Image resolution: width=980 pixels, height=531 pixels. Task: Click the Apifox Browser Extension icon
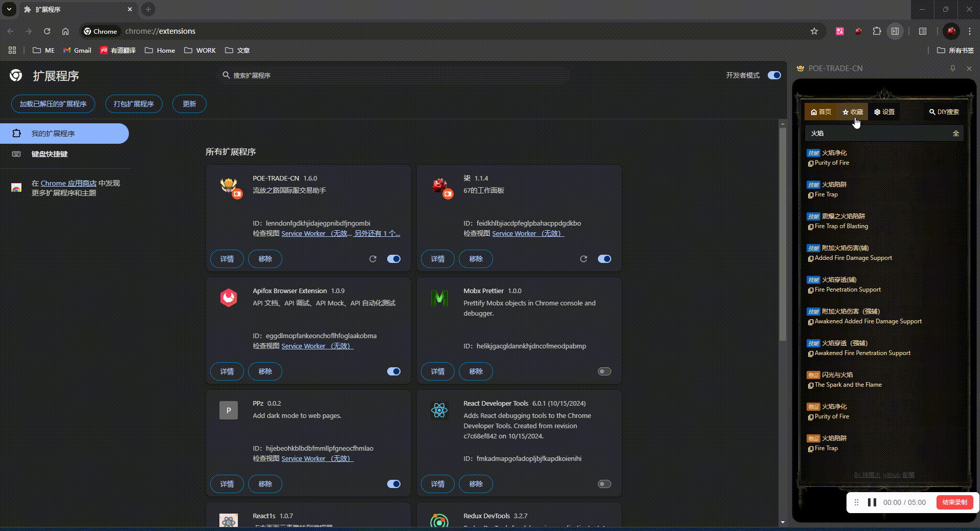229,297
